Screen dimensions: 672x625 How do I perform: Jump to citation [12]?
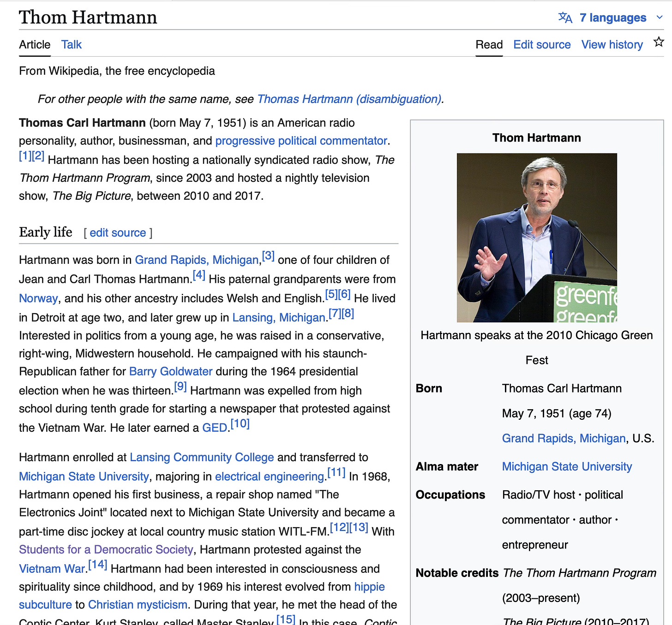tap(339, 528)
